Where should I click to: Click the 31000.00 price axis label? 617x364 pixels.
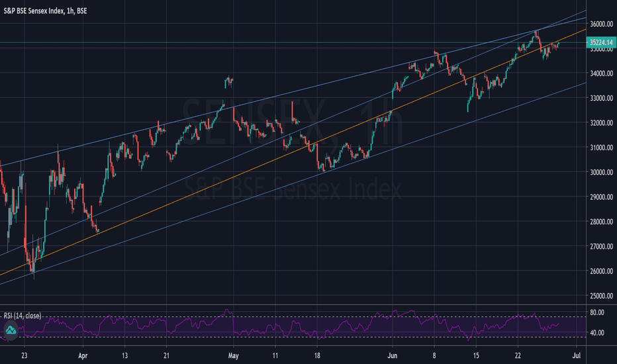[x=601, y=148]
